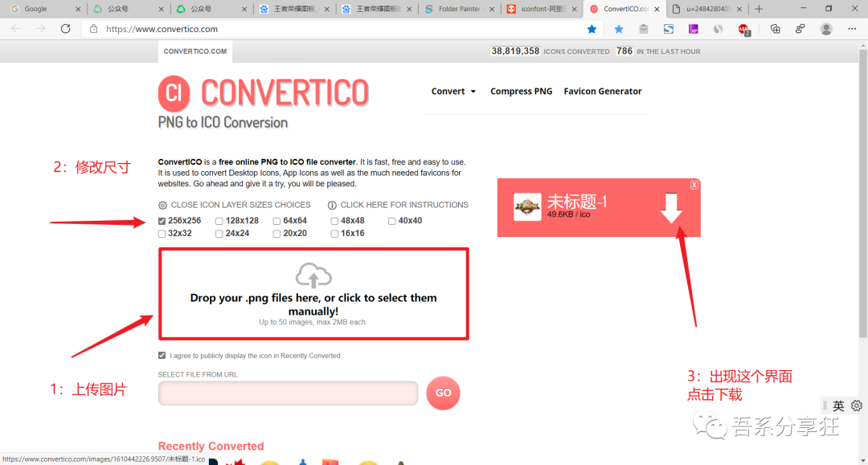Open the blue S extension icon
Image resolution: width=868 pixels, height=465 pixels.
(x=669, y=29)
